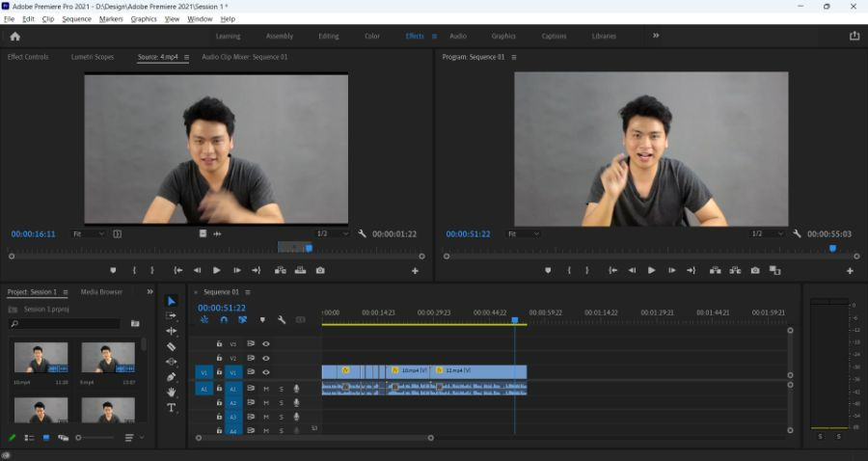The height and width of the screenshot is (461, 868).
Task: Hide track V3 output eye
Action: (266, 343)
